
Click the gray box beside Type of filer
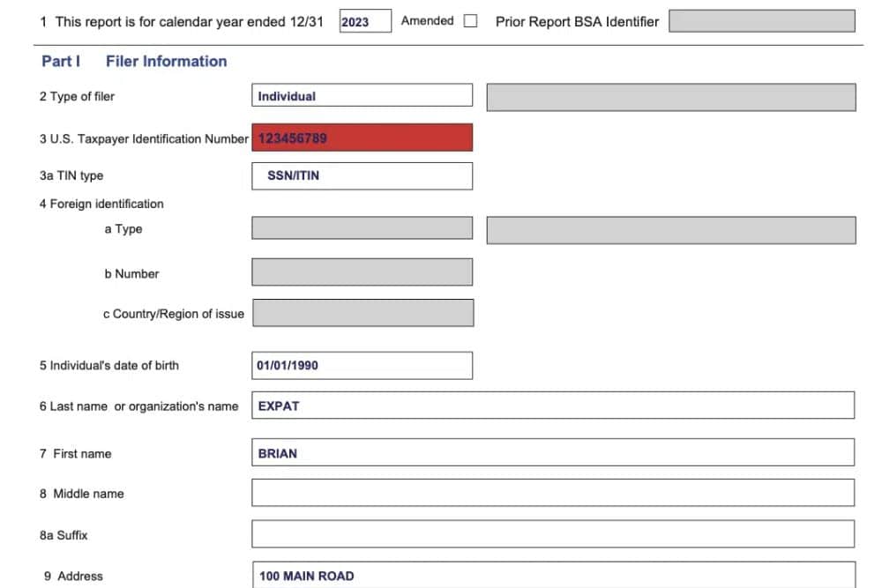[670, 97]
